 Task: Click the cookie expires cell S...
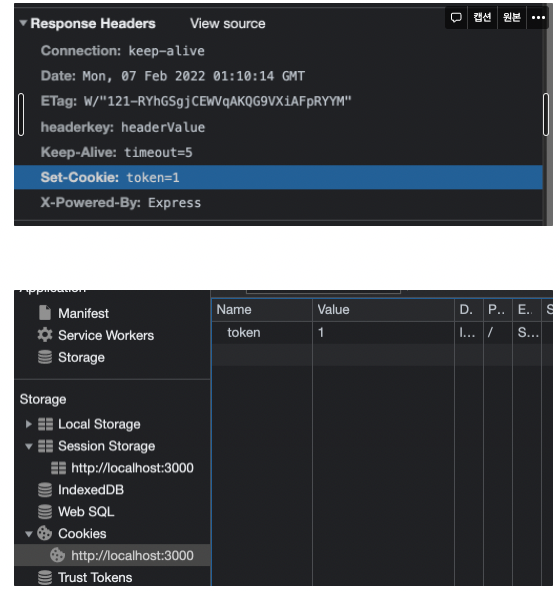tap(527, 332)
